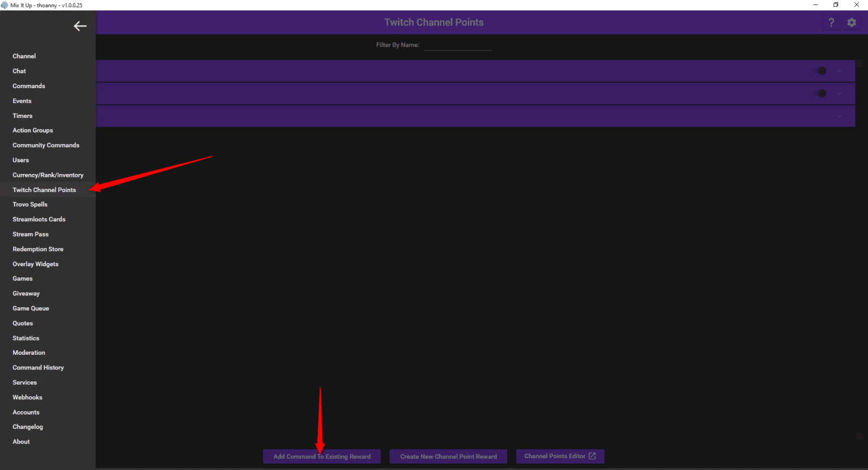The width and height of the screenshot is (868, 470).
Task: Open Accounts page
Action: point(26,412)
